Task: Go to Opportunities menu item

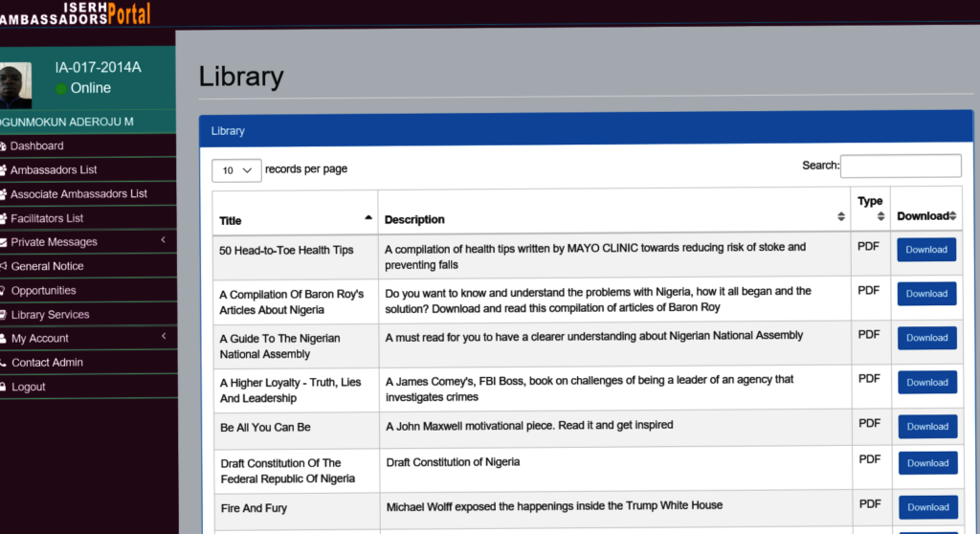Action: coord(43,291)
